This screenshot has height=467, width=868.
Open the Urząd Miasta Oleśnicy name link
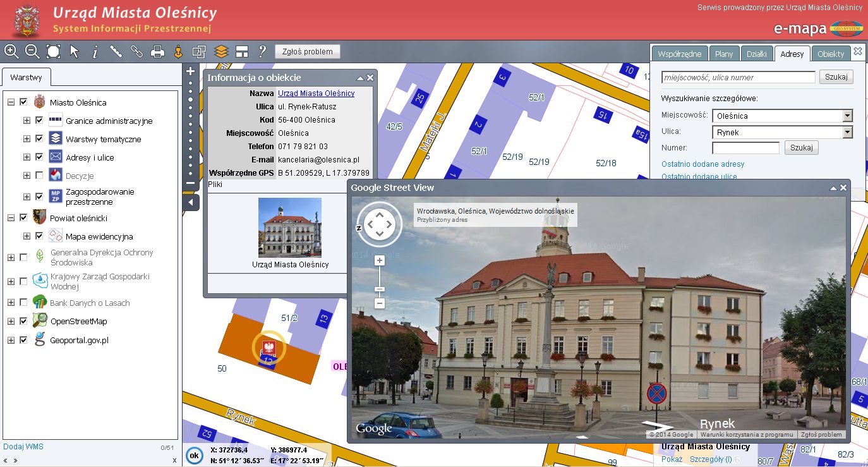[316, 93]
